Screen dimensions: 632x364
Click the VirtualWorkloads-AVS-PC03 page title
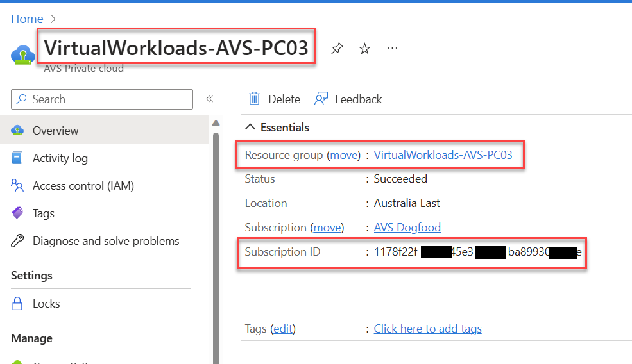point(176,47)
